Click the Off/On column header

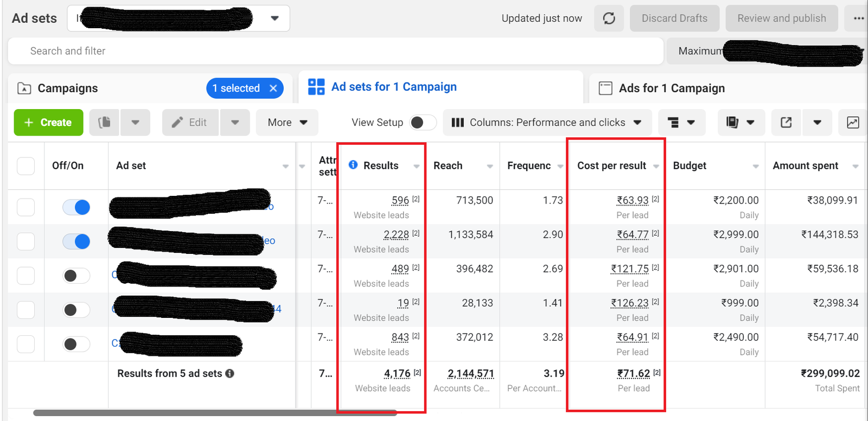(68, 165)
